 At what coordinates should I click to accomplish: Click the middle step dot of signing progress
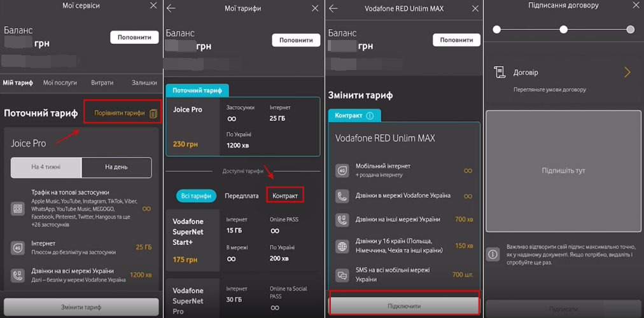click(564, 29)
